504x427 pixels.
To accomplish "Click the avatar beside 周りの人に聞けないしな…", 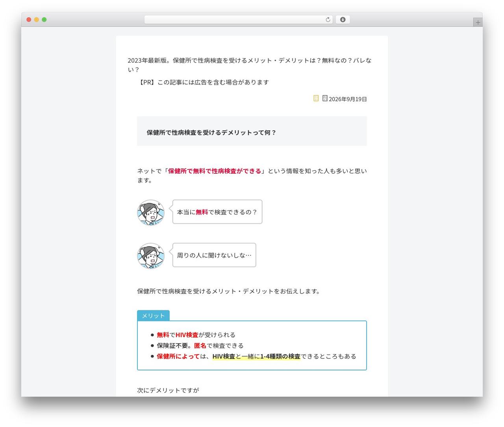I will click(x=151, y=256).
